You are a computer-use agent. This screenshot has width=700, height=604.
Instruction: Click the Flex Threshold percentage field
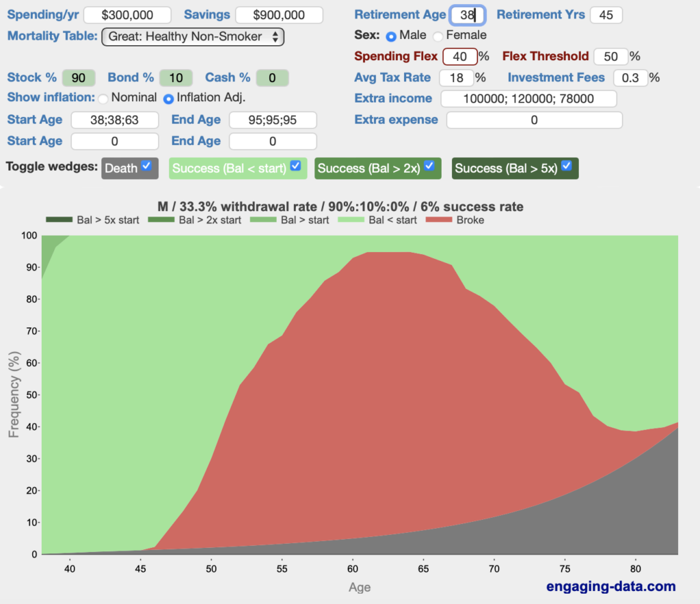pyautogui.click(x=610, y=57)
